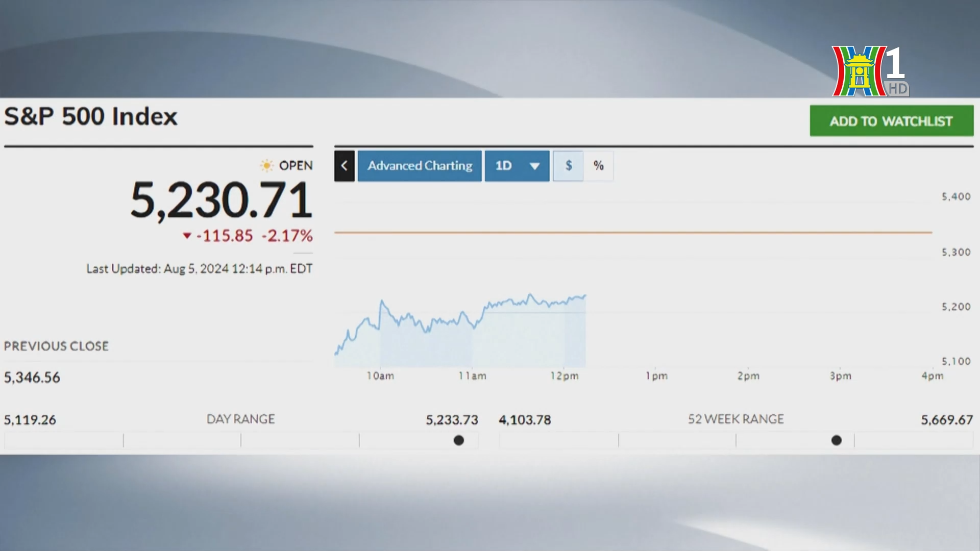This screenshot has height=551, width=980.
Task: Click the day range high 5,233.73
Action: tap(452, 420)
